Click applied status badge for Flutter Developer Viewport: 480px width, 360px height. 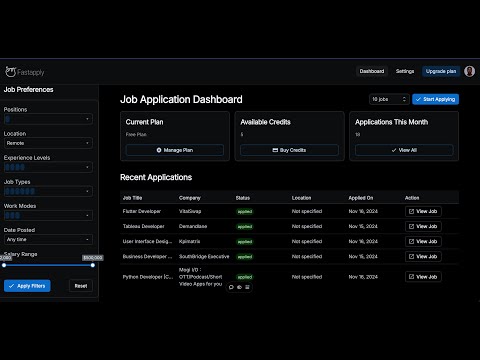pos(245,212)
